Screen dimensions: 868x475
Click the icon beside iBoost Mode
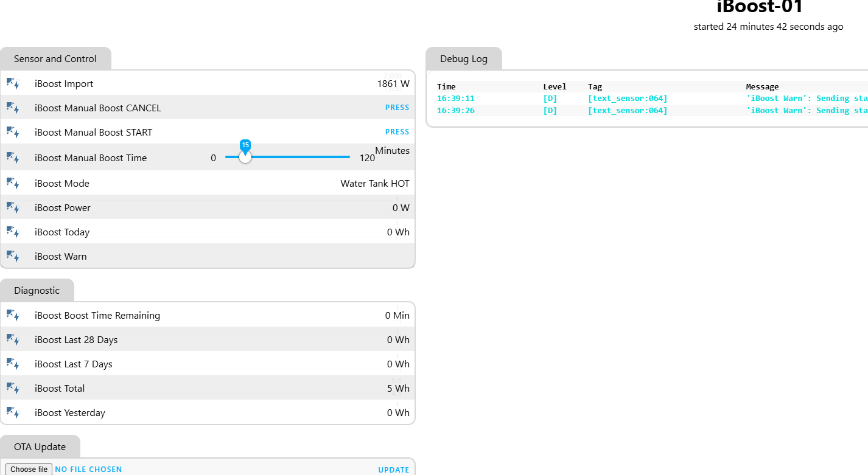pyautogui.click(x=13, y=183)
